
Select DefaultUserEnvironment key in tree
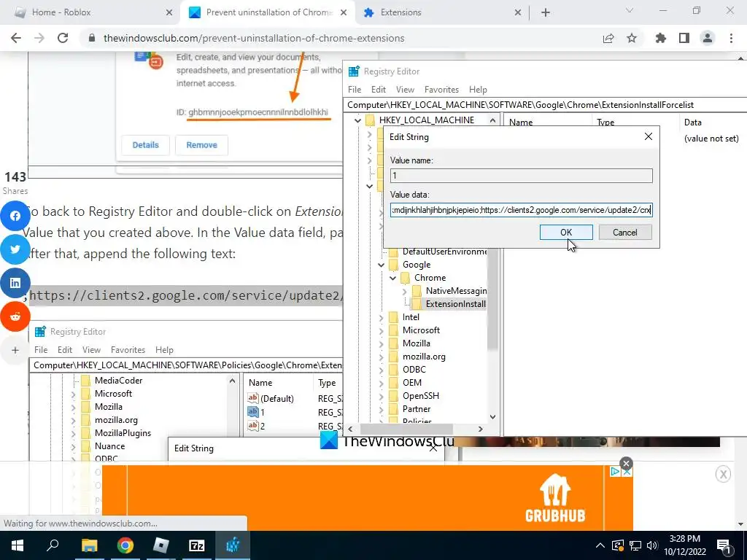(x=444, y=252)
